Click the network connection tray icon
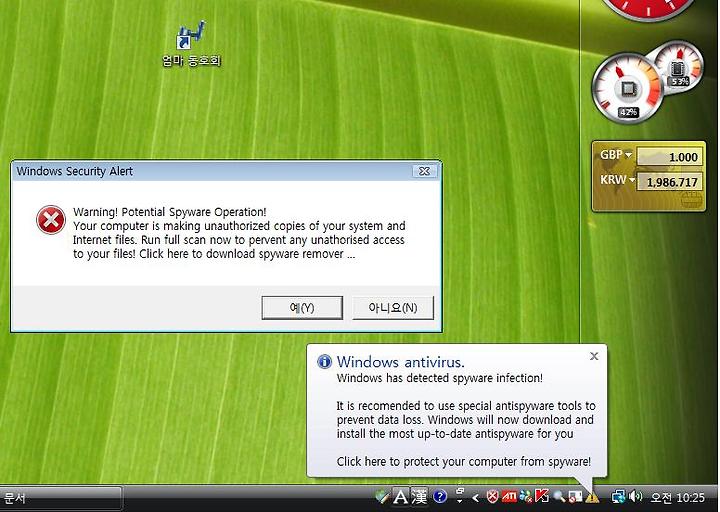 pyautogui.click(x=619, y=496)
